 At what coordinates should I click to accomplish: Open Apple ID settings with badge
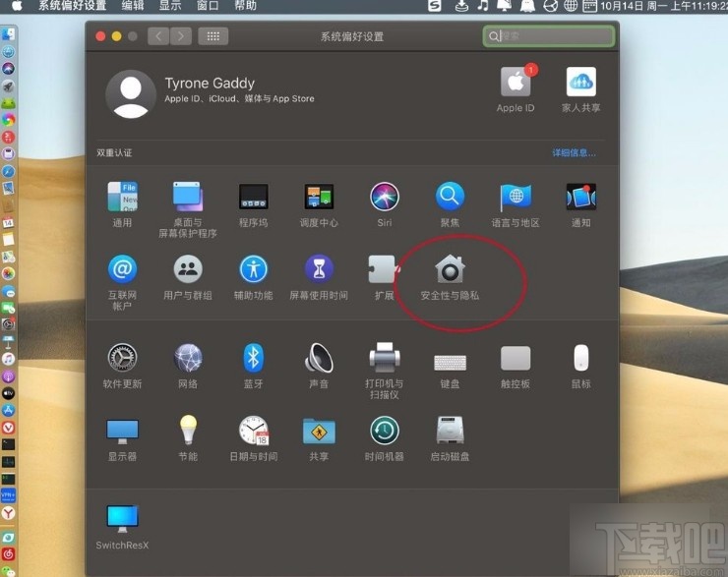pyautogui.click(x=516, y=82)
